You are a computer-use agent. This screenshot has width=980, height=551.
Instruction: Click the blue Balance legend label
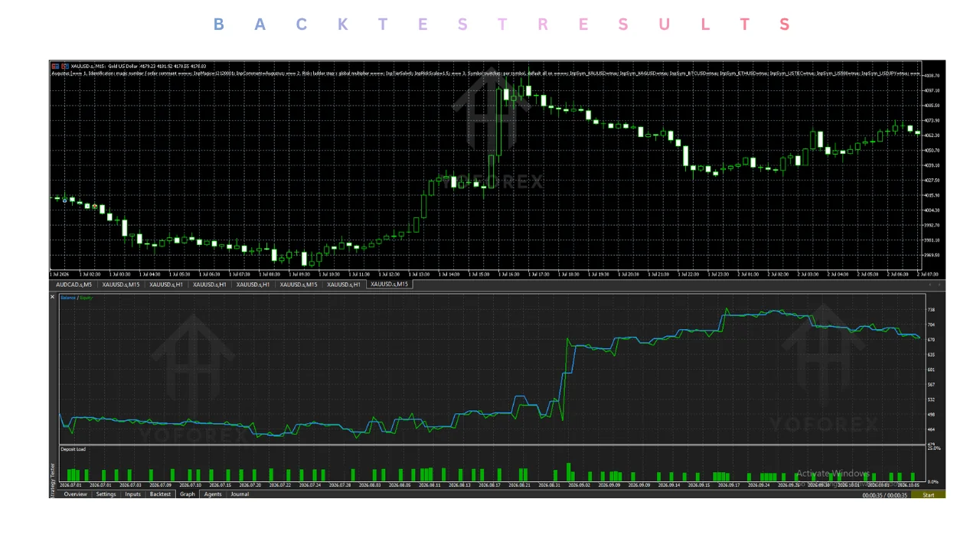[x=67, y=298]
